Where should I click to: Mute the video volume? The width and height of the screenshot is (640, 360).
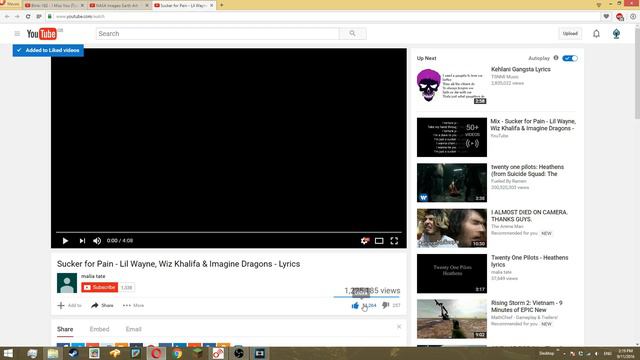(97, 241)
